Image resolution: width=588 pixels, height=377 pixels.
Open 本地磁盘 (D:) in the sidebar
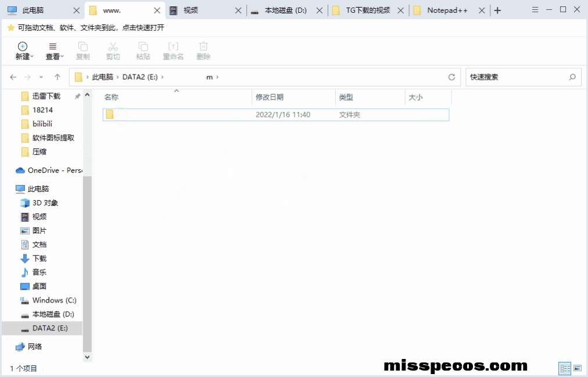[x=53, y=314]
